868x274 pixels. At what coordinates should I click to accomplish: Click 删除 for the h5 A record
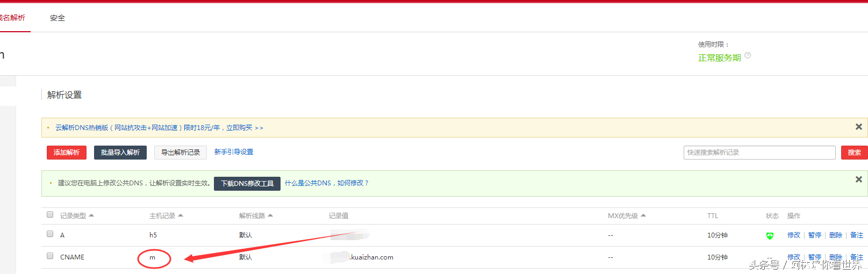pos(836,235)
